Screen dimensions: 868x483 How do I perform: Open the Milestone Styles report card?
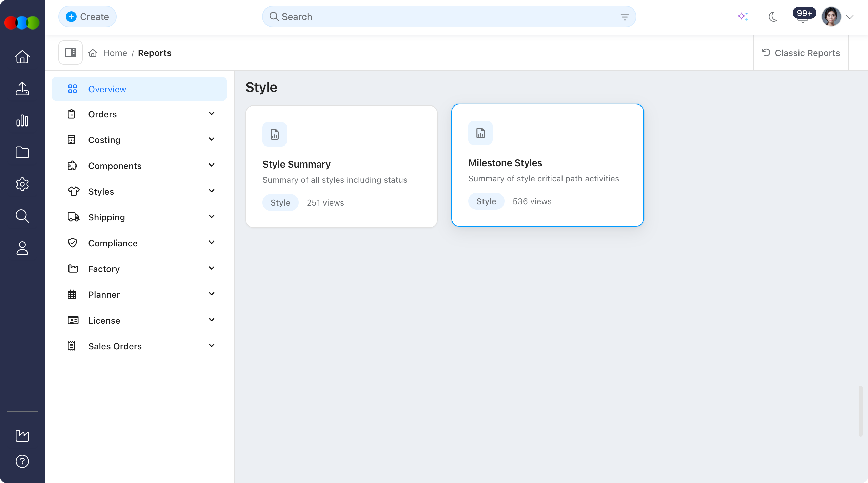coord(548,165)
